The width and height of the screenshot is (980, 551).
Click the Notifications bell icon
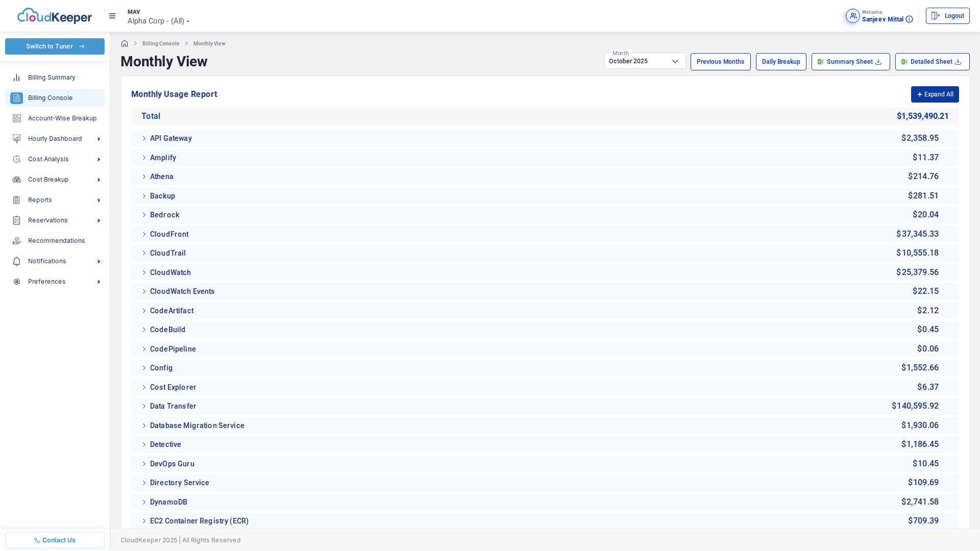tap(17, 261)
